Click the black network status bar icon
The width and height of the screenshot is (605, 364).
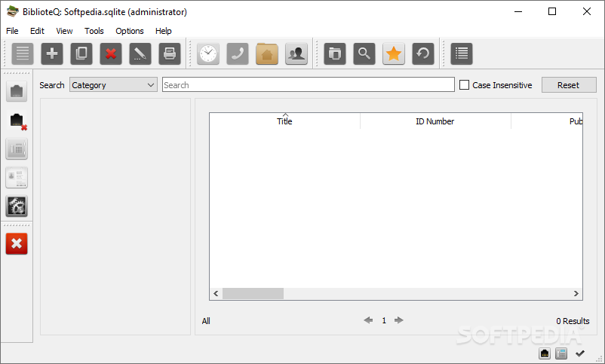pos(545,353)
